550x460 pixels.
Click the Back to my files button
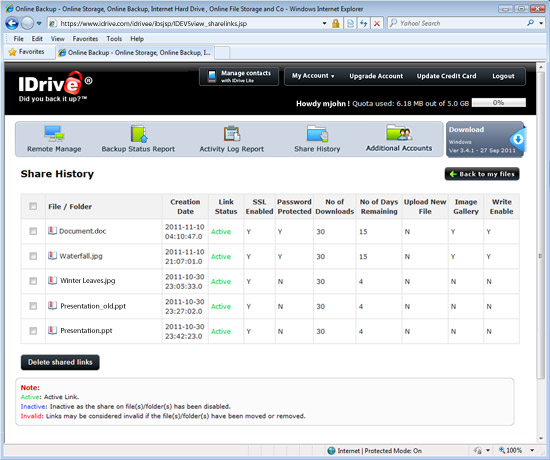click(482, 174)
